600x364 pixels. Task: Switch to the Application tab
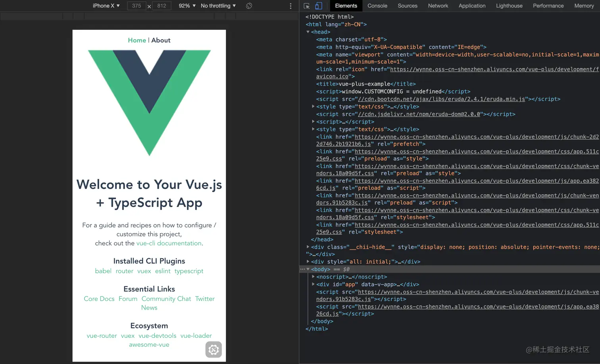472,6
